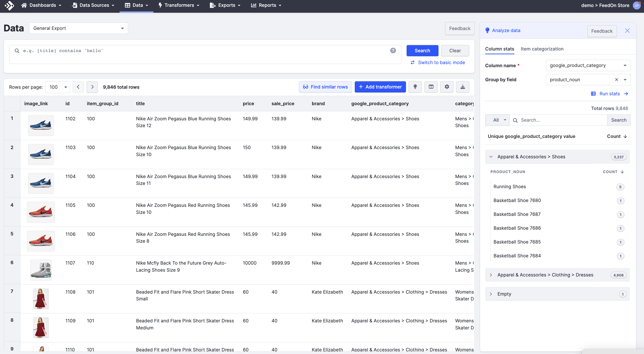Screen dimensions: 644x354
Task: Open the General Export dropdown
Action: pyautogui.click(x=78, y=28)
